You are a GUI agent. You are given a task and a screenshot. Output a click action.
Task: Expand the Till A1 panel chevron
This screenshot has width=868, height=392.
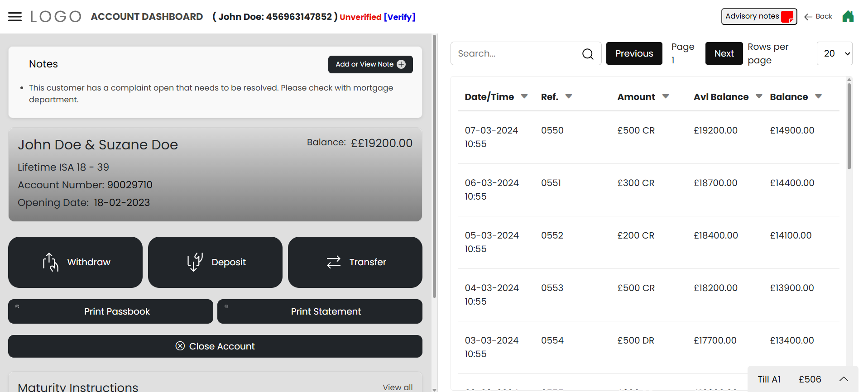click(x=843, y=379)
